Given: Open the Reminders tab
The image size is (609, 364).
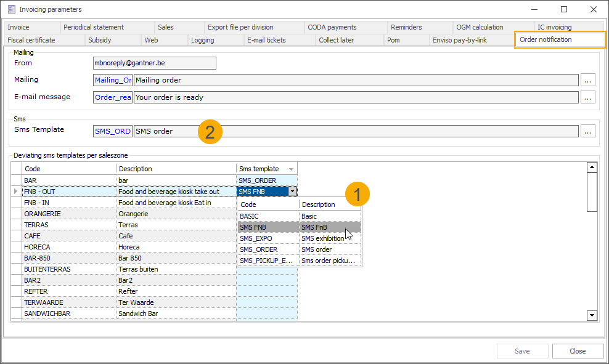Looking at the screenshot, I should click(406, 27).
